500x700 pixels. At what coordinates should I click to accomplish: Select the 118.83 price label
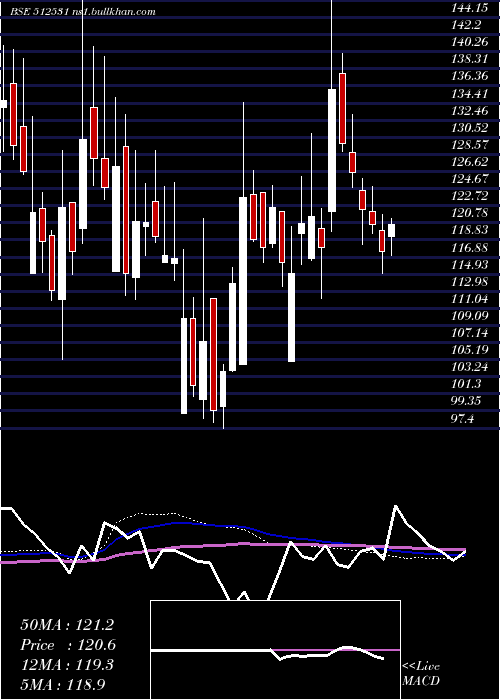pyautogui.click(x=468, y=230)
